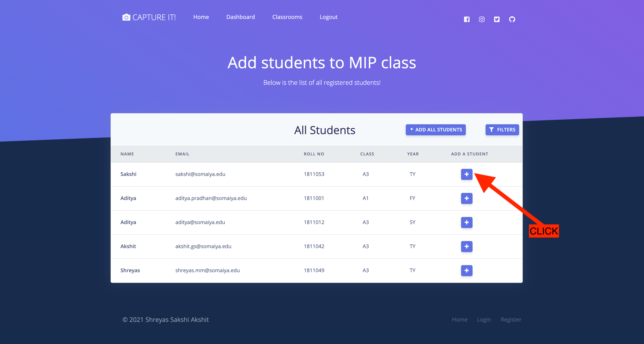Image resolution: width=644 pixels, height=344 pixels.
Task: Go to Home in navigation bar
Action: tap(201, 17)
